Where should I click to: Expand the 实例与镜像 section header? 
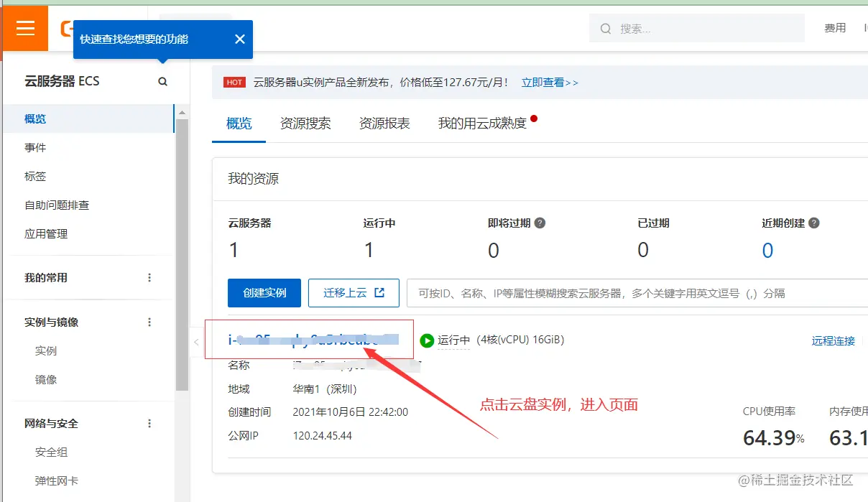tap(52, 322)
